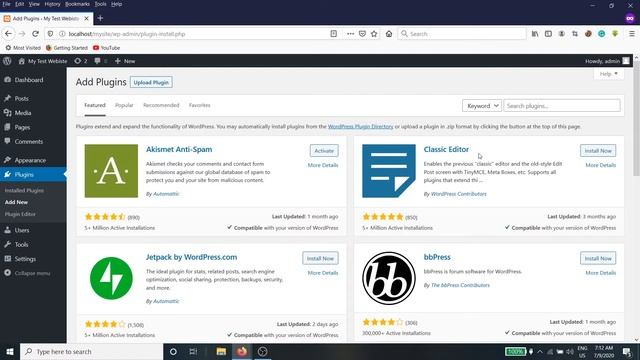Viewport: 640px width, 360px height.
Task: Switch to the Popular tab
Action: (x=124, y=105)
